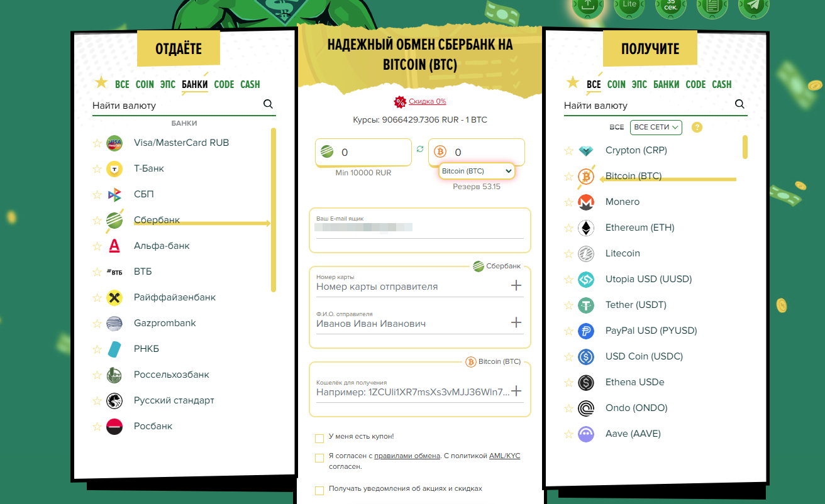
Task: Select the Tether (USDT) icon
Action: pos(586,305)
